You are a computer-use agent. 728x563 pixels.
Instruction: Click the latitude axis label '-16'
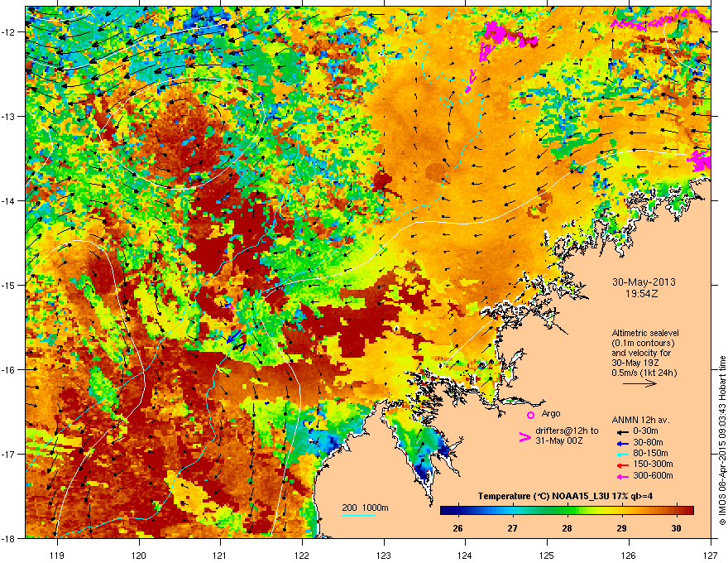click(x=8, y=370)
